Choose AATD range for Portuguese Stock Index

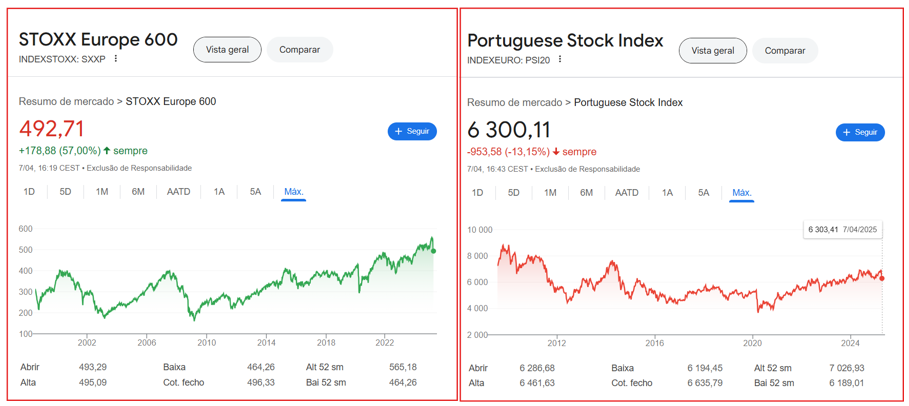point(627,193)
